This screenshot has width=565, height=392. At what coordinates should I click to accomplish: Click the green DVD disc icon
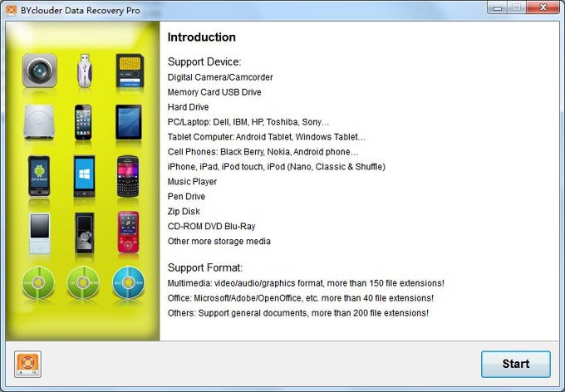pos(38,282)
